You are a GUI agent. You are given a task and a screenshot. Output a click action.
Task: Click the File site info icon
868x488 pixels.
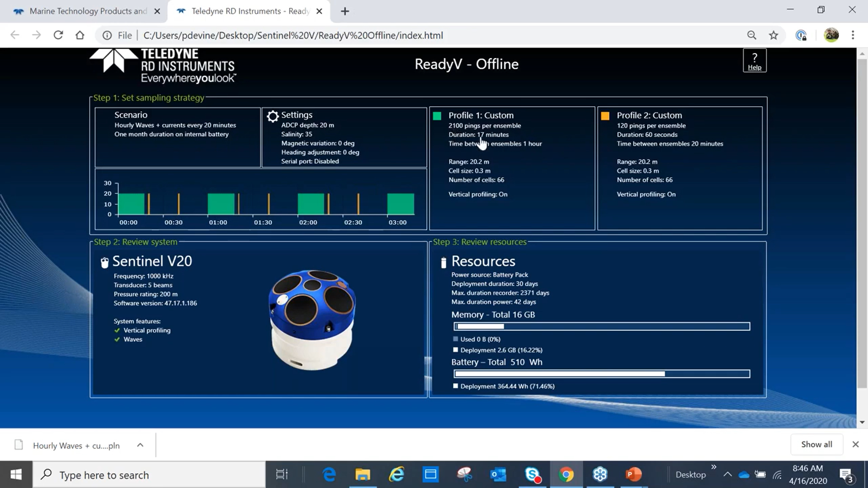point(107,35)
